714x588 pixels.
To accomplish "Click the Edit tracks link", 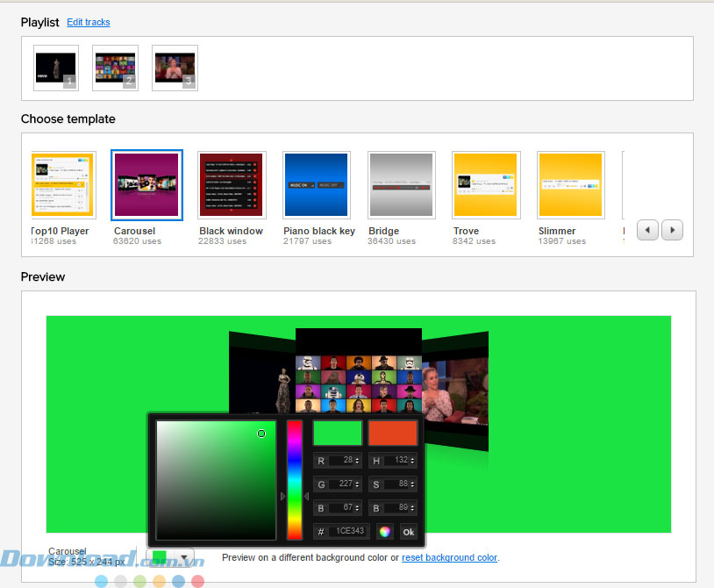I will coord(89,22).
